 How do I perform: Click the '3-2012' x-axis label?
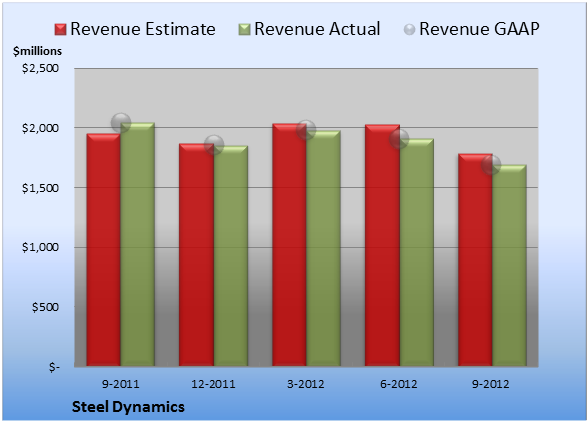[306, 384]
